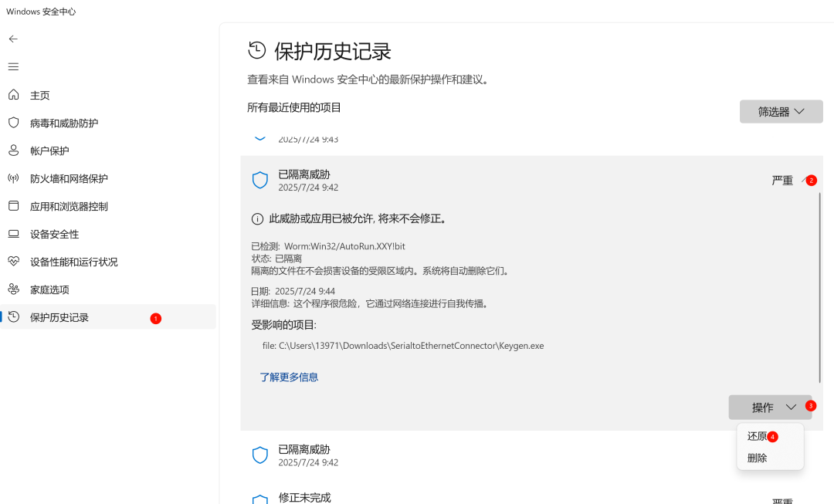This screenshot has width=834, height=504.
Task: Open the 操作 actions dropdown
Action: 770,408
